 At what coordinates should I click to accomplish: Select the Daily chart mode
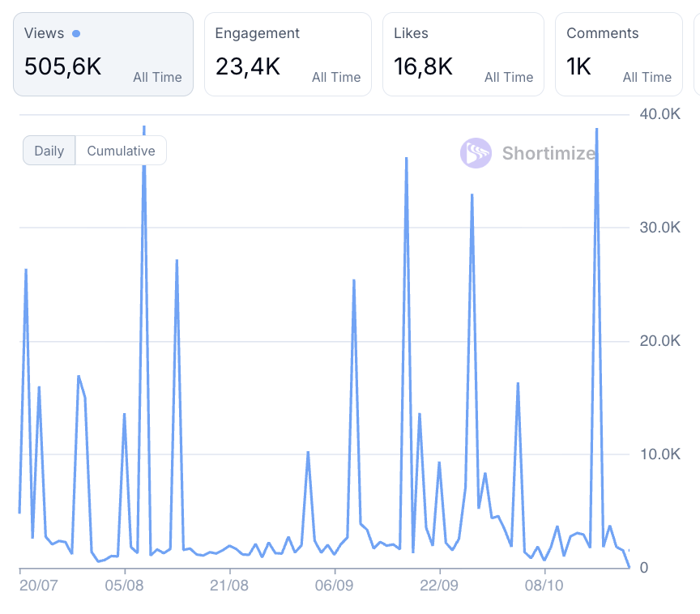(x=49, y=151)
